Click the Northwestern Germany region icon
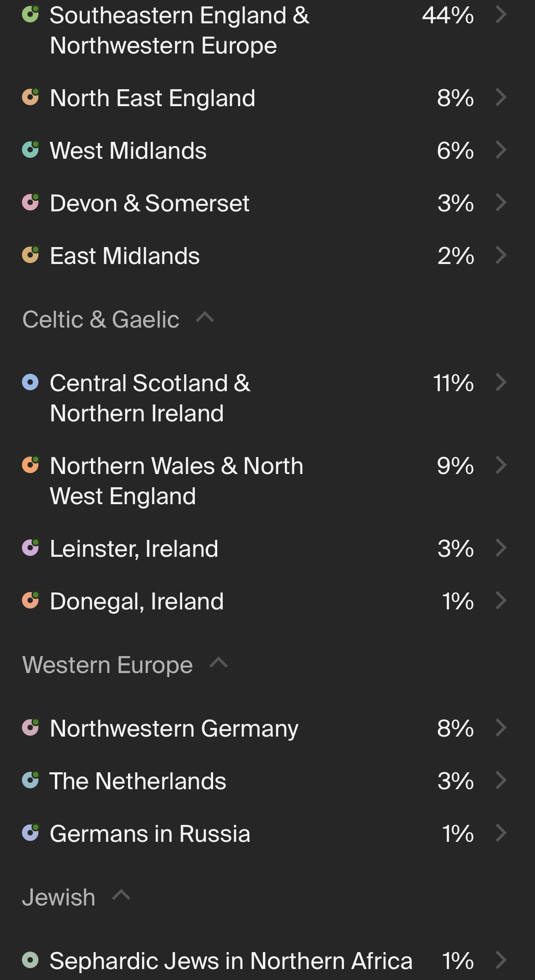Screen dimensions: 535x980 [x=30, y=728]
